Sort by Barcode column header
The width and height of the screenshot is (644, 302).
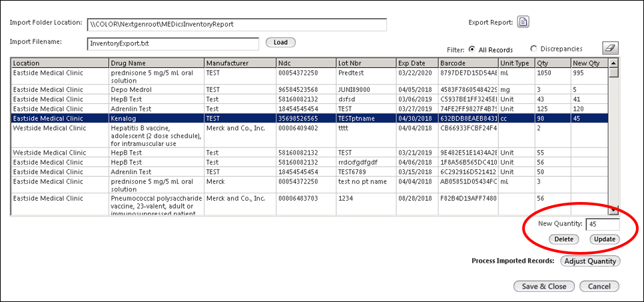pos(468,63)
